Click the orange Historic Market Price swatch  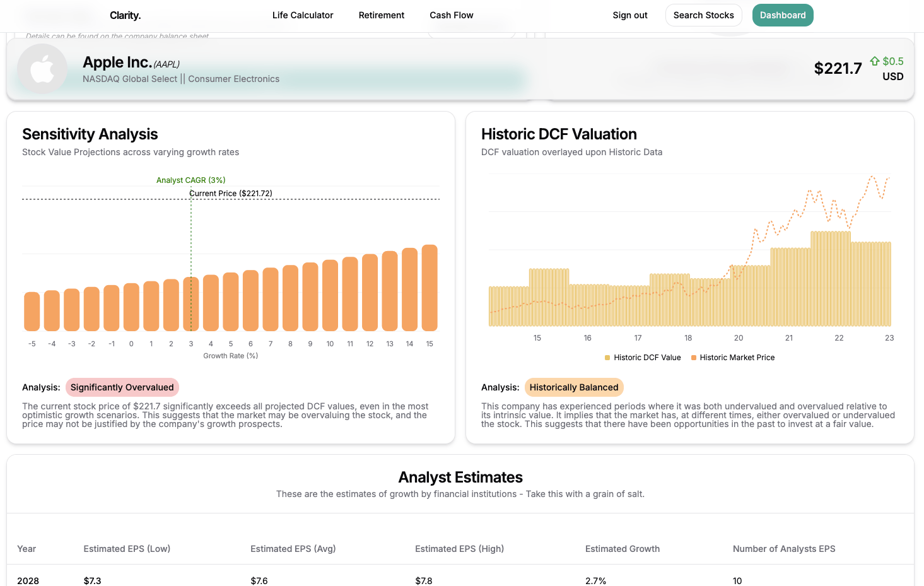pos(694,358)
